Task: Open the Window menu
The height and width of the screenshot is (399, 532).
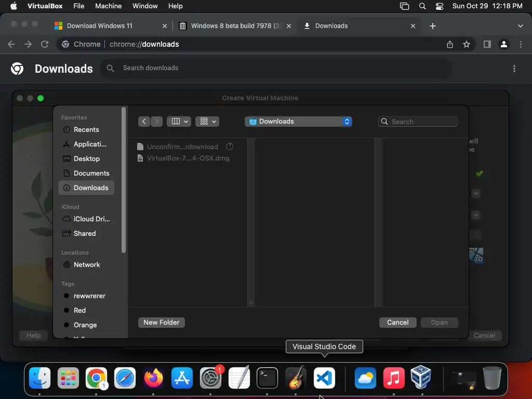Action: coord(145,6)
